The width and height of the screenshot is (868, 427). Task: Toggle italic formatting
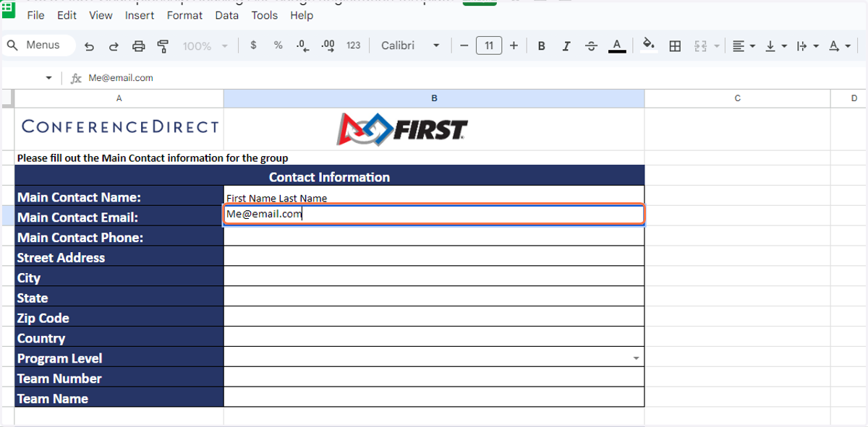click(566, 46)
